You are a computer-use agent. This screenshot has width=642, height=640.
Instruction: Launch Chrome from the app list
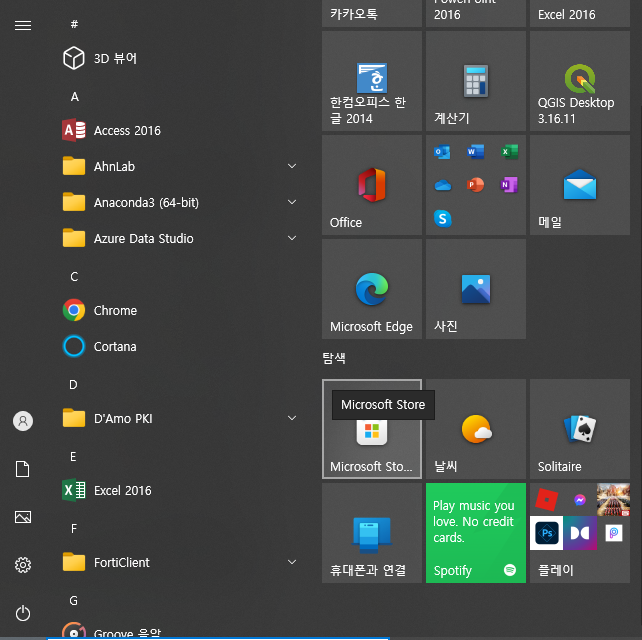click(x=178, y=310)
